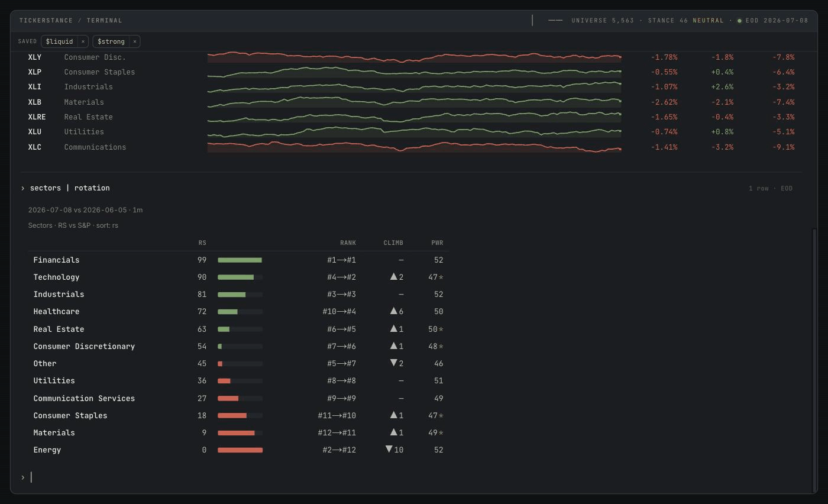
Task: Click the XLY -1.78% daily change
Action: tap(664, 57)
